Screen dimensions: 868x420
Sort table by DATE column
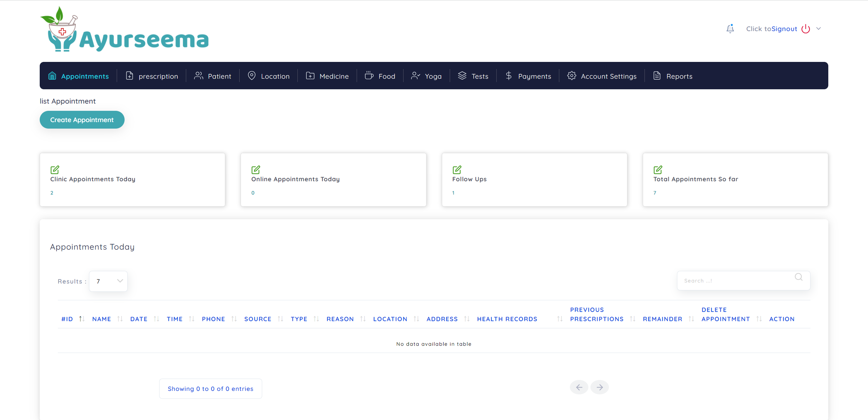(x=139, y=319)
